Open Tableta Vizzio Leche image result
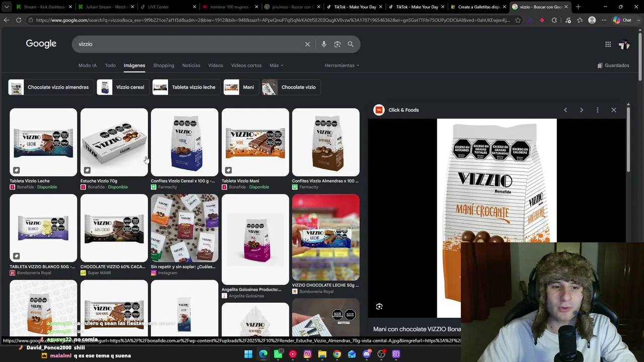The height and width of the screenshot is (362, 644). [43, 142]
